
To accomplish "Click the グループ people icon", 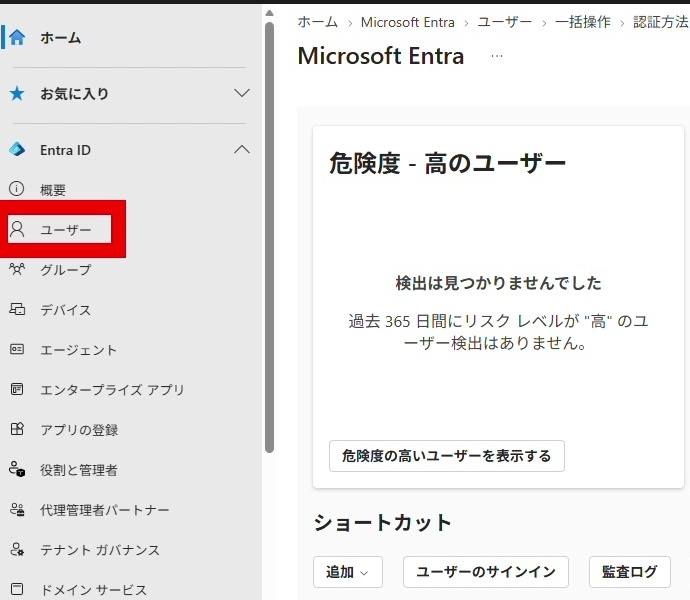I will [17, 269].
